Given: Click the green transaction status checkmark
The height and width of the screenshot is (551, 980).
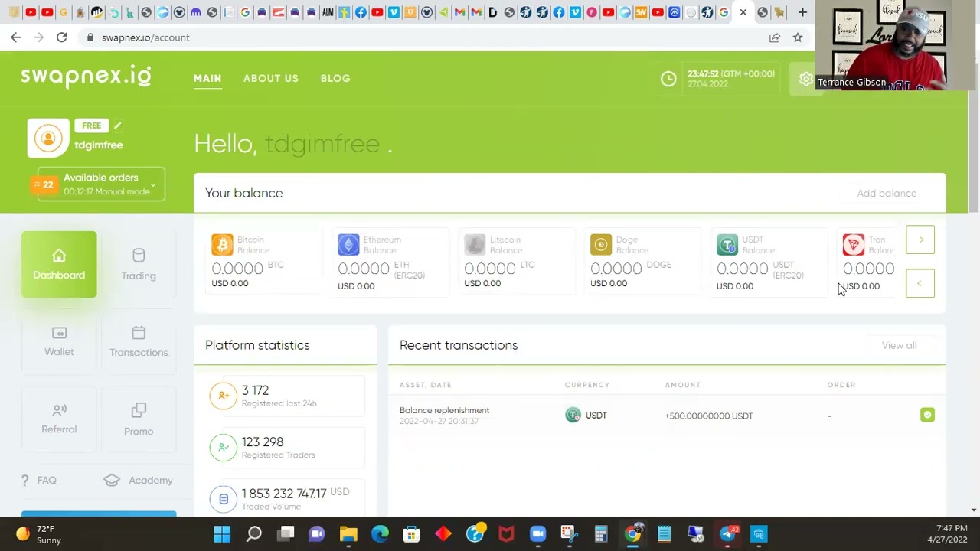Looking at the screenshot, I should [927, 415].
